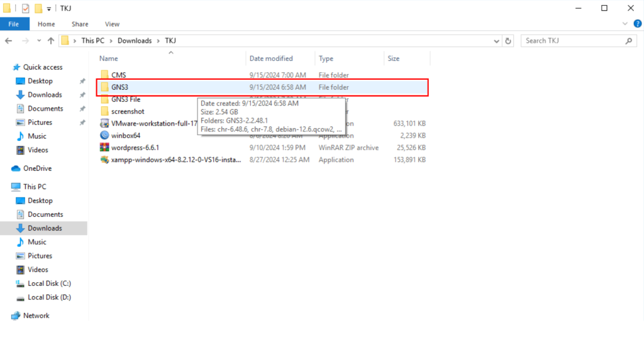Click Downloads in the address breadcrumb
Screen dimensions: 644x362
135,41
